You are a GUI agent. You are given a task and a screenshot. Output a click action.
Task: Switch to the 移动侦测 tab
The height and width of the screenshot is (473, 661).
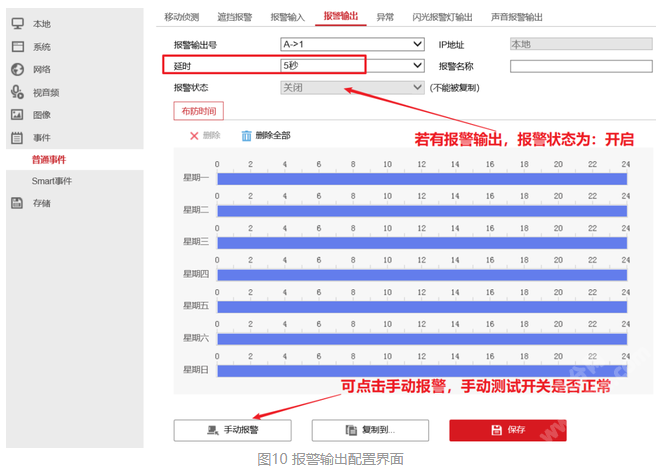(x=184, y=17)
